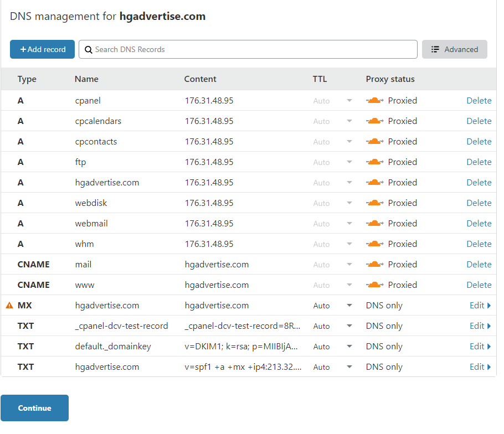Image resolution: width=504 pixels, height=434 pixels.
Task: Toggle the proxy cloud for cpanel record
Action: [375, 101]
